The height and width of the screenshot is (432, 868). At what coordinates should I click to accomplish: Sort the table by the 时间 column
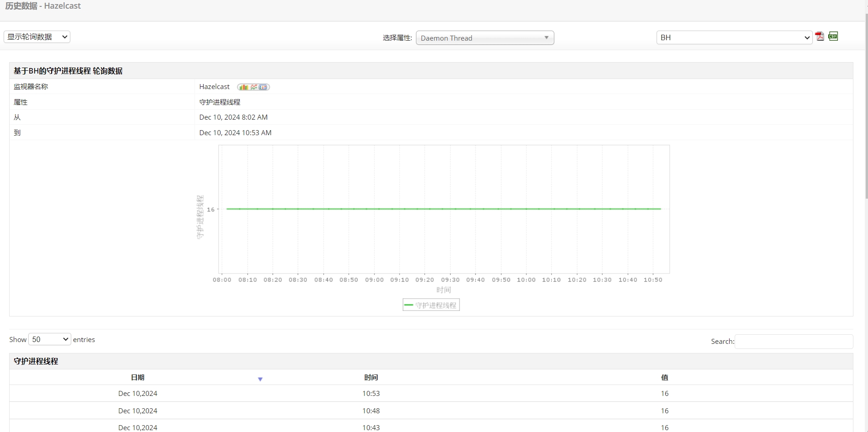pos(371,378)
